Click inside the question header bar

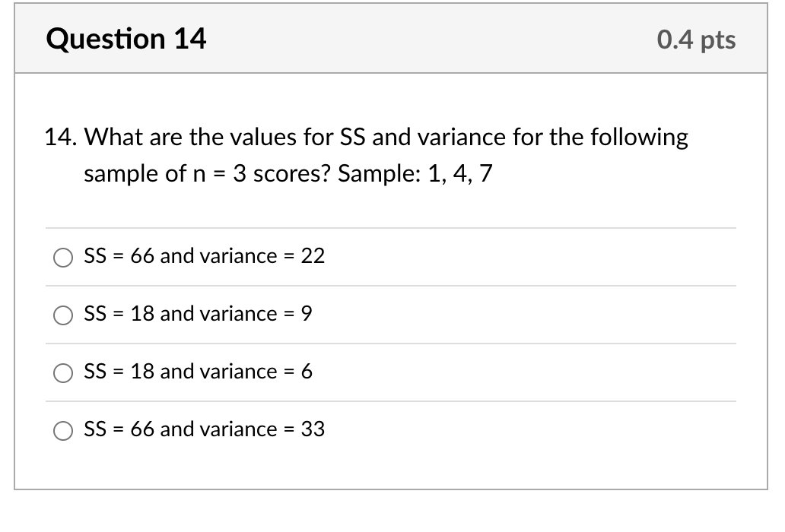[392, 39]
